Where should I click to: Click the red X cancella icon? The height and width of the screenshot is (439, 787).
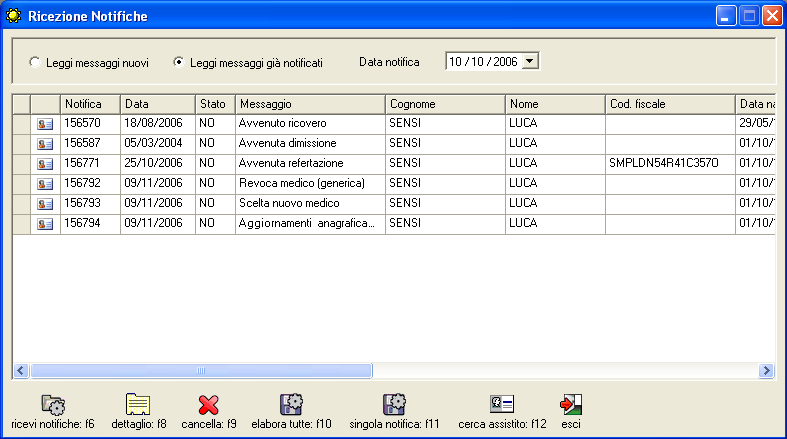pos(209,404)
